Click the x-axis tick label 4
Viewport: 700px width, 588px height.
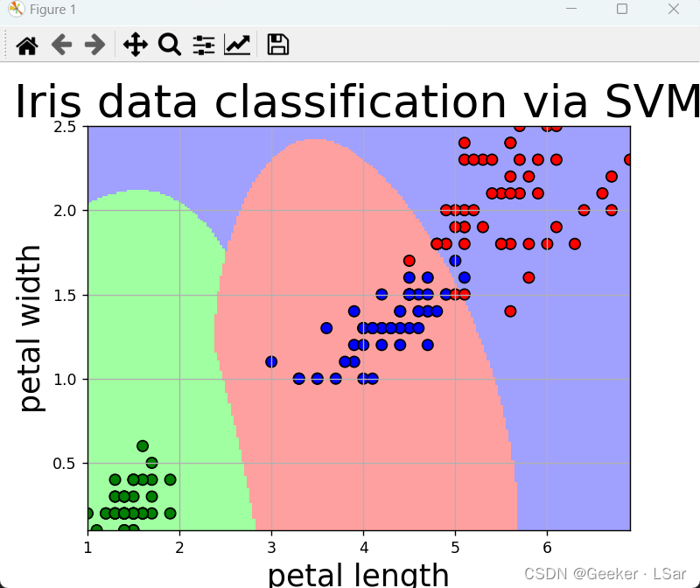pos(364,548)
